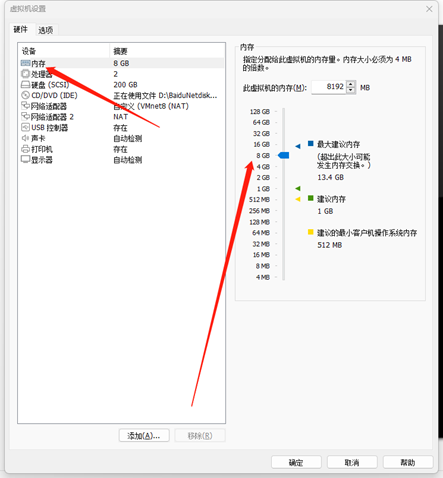
Task: Switch to the 选项 tab
Action: pos(46,30)
